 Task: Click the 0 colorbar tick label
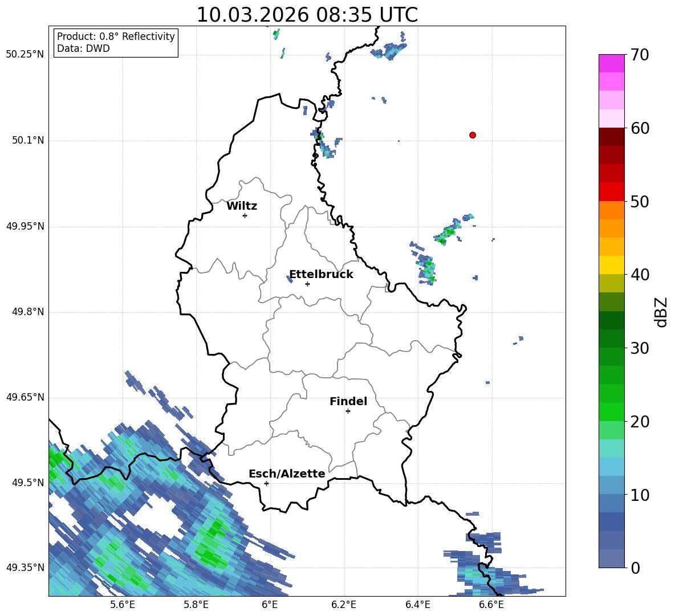[x=635, y=568]
